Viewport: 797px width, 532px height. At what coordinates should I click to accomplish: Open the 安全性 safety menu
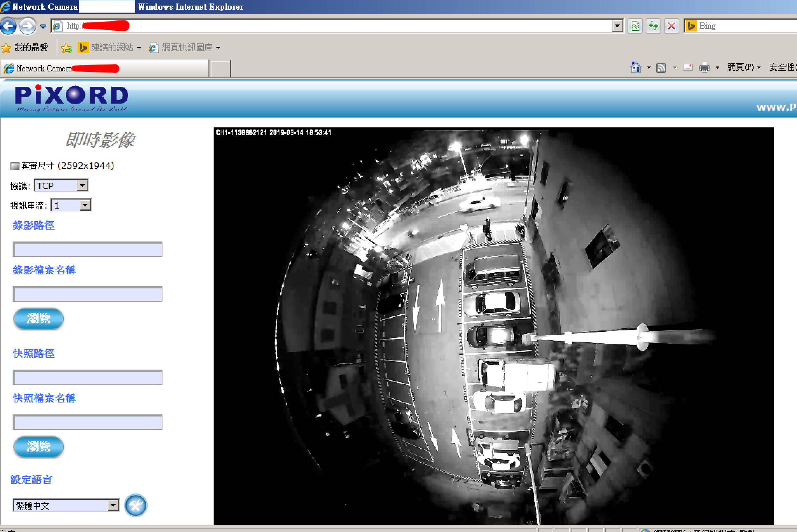point(783,67)
